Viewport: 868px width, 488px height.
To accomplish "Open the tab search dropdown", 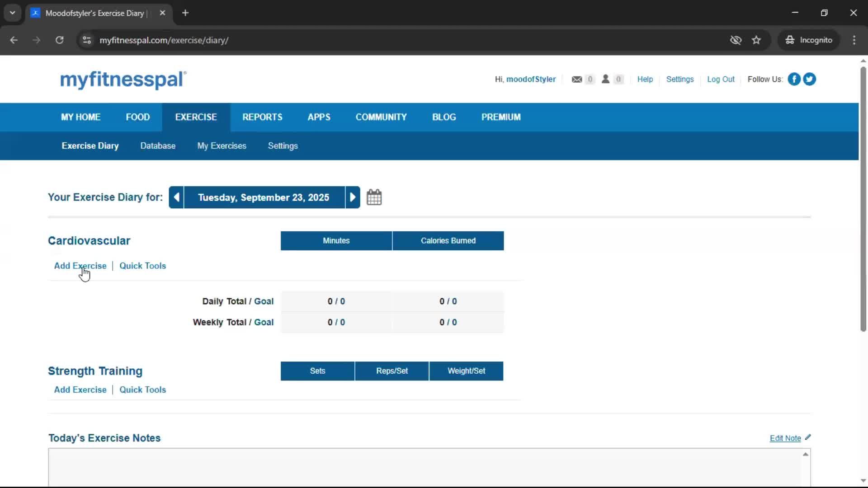I will coord(13,13).
